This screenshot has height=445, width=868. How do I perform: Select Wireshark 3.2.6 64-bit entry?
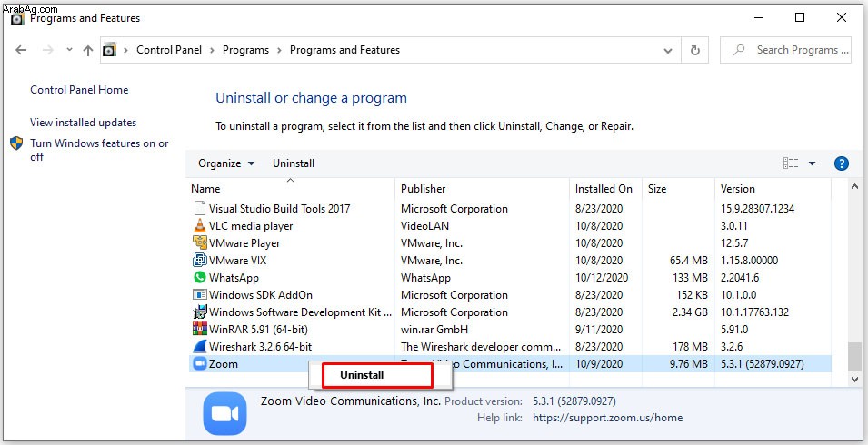[x=260, y=347]
